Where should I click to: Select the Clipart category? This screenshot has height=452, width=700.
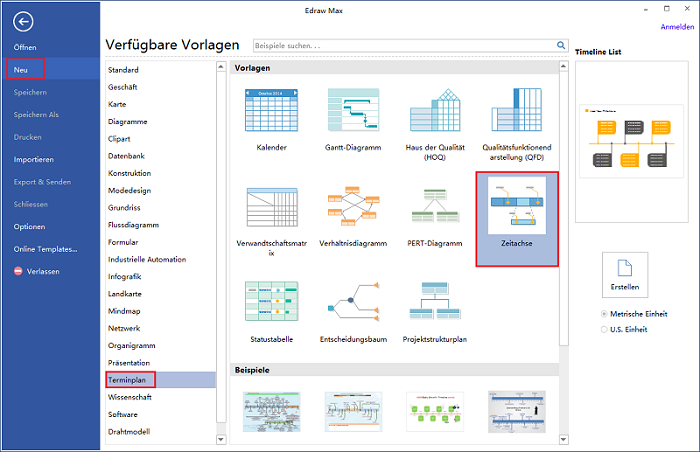tap(119, 139)
